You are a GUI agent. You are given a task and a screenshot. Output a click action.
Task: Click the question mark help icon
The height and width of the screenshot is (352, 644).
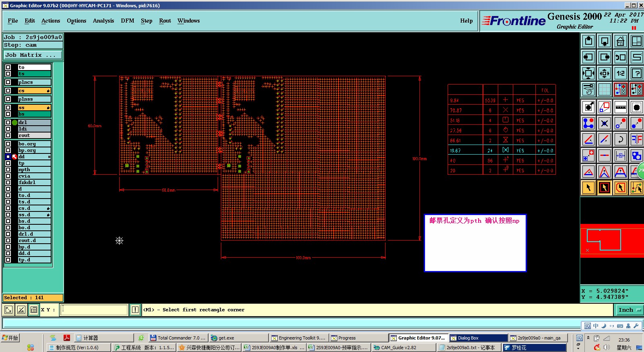(x=636, y=73)
